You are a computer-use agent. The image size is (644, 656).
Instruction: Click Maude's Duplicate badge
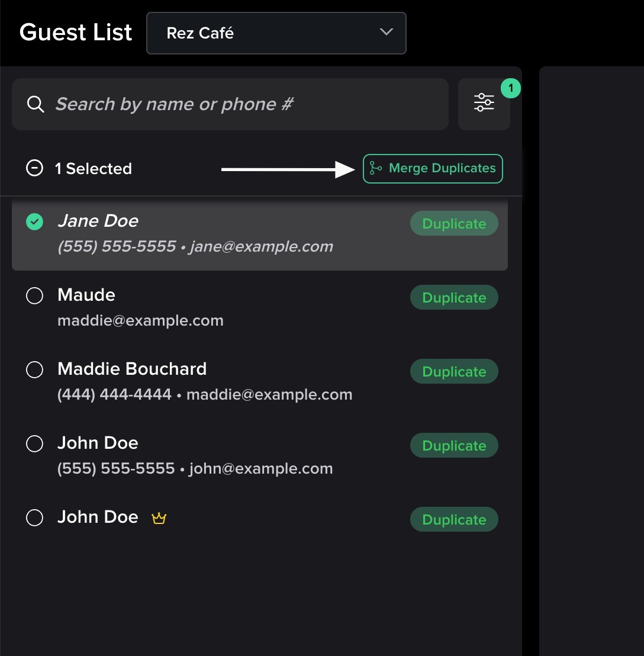[454, 298]
